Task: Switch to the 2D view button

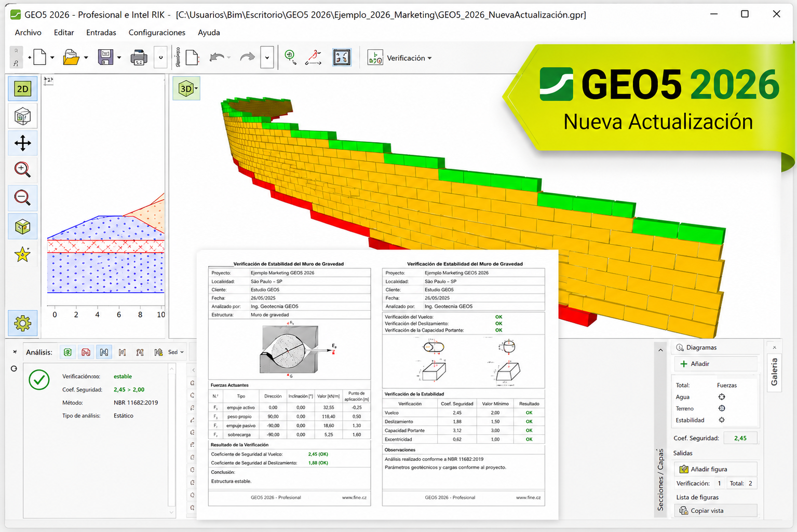Action: coord(23,89)
